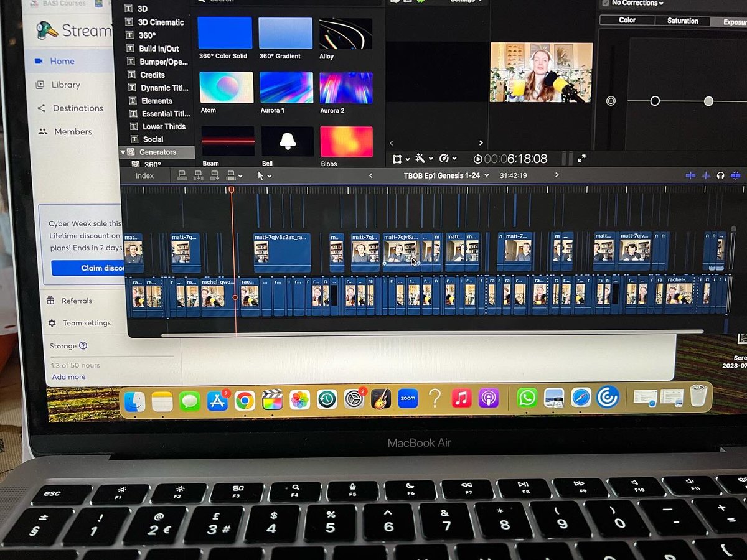Select the 360° Gradient generator thumbnail
This screenshot has width=747, height=560.
(x=285, y=32)
